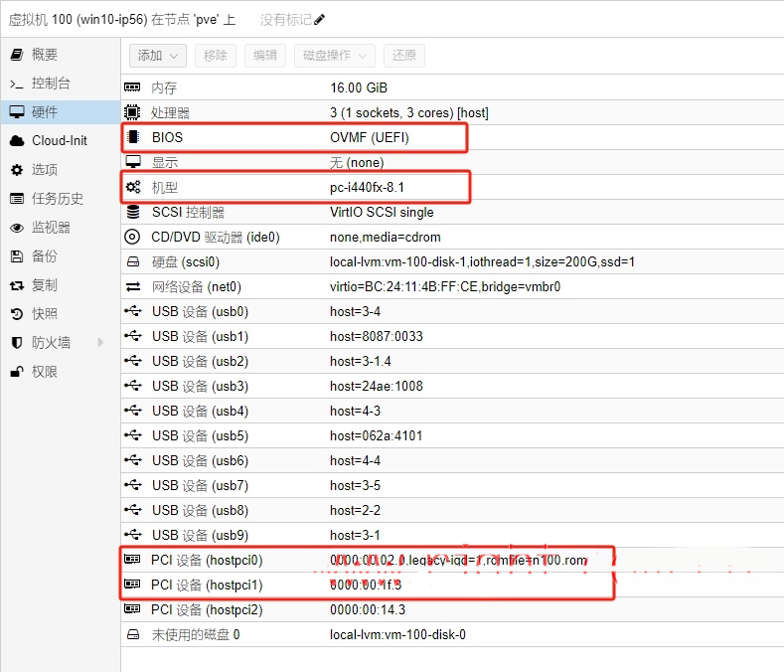Click the SCSI controller database icon

click(x=132, y=212)
